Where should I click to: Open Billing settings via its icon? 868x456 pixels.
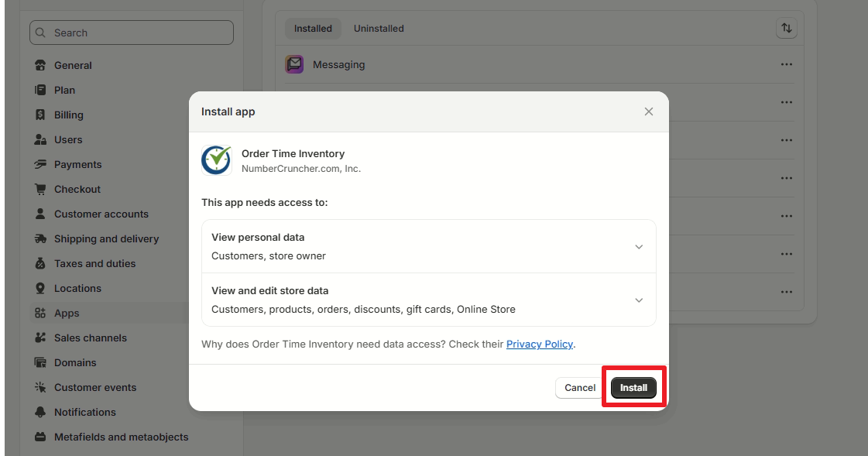coord(40,115)
